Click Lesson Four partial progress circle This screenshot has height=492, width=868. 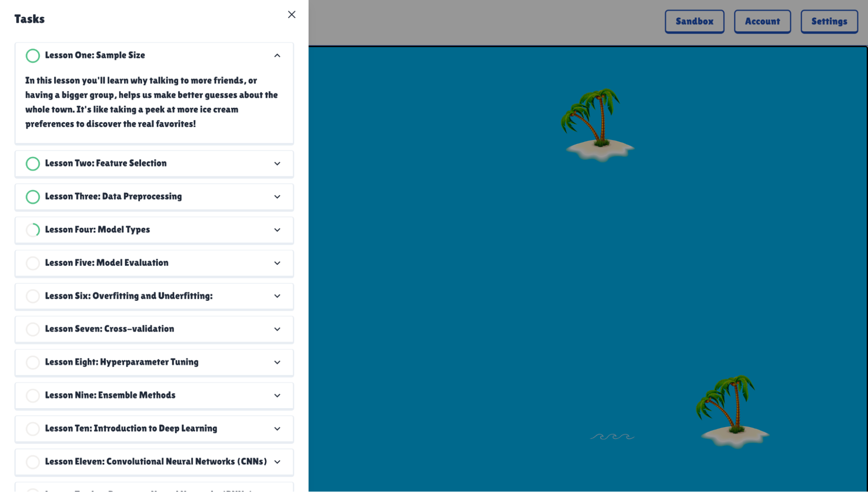tap(33, 230)
